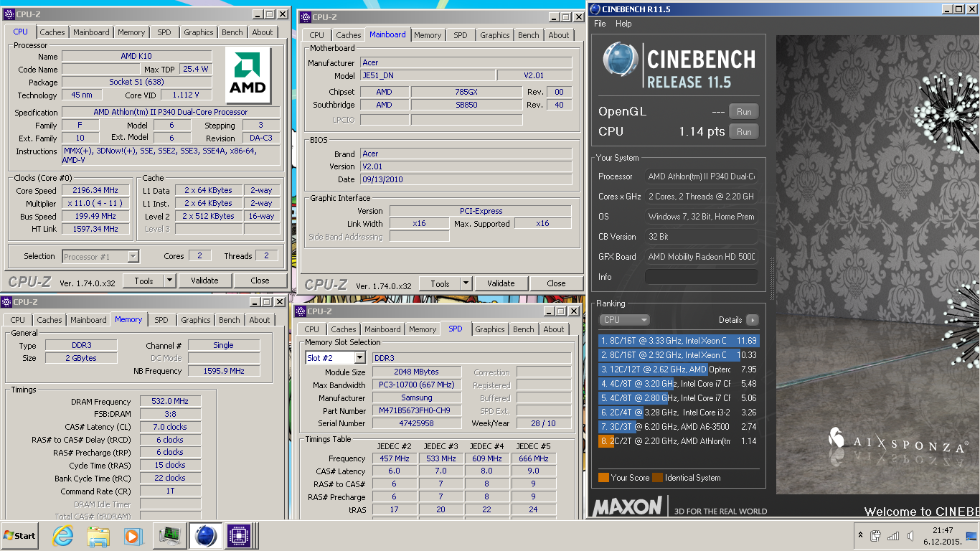Switch to the Caches tab in the CPU window

[x=52, y=32]
